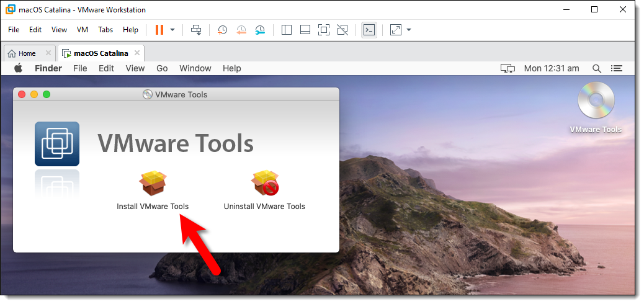
Task: Click the stretch guest display icon
Action: click(x=395, y=30)
